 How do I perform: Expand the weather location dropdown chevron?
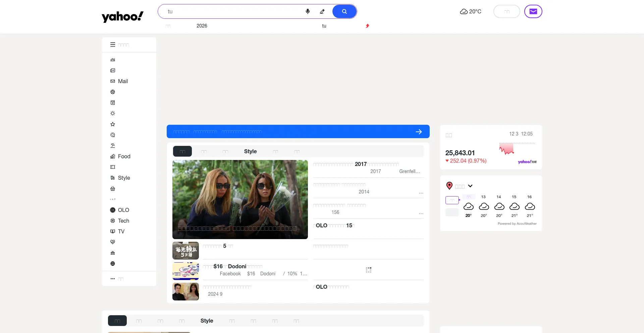tap(470, 186)
